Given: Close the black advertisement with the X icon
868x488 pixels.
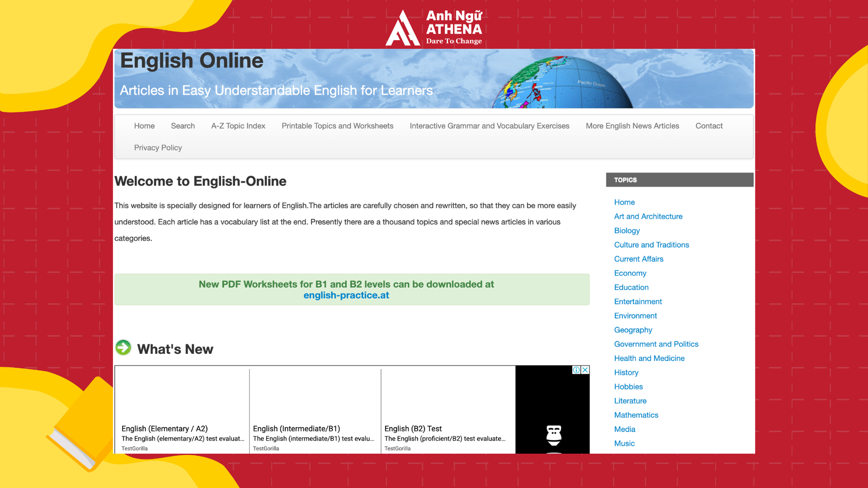Looking at the screenshot, I should (584, 371).
